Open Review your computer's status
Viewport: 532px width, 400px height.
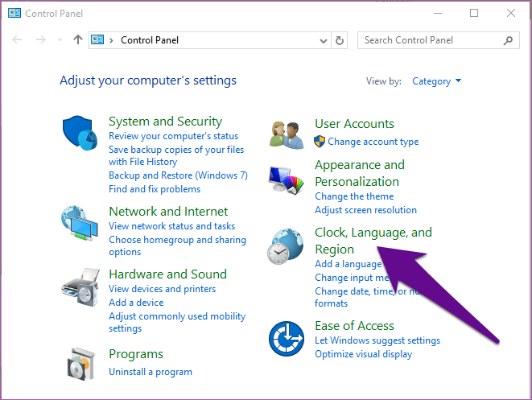click(173, 136)
